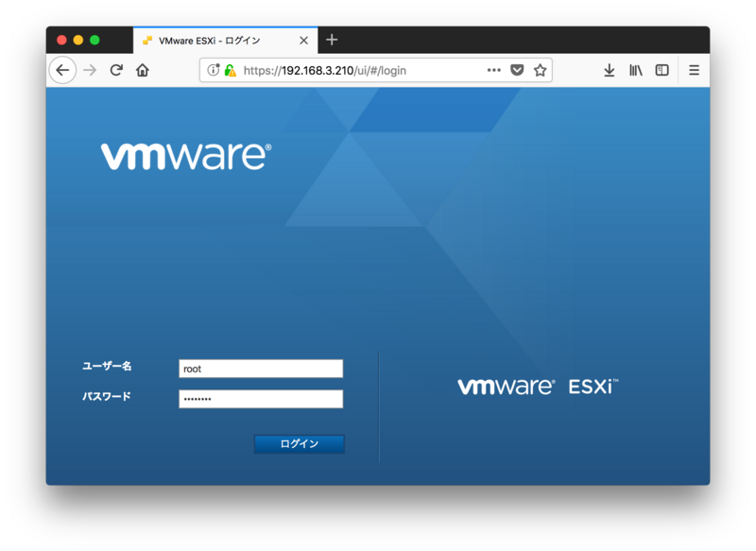The image size is (756, 551).
Task: Close window with red button
Action: [61, 40]
